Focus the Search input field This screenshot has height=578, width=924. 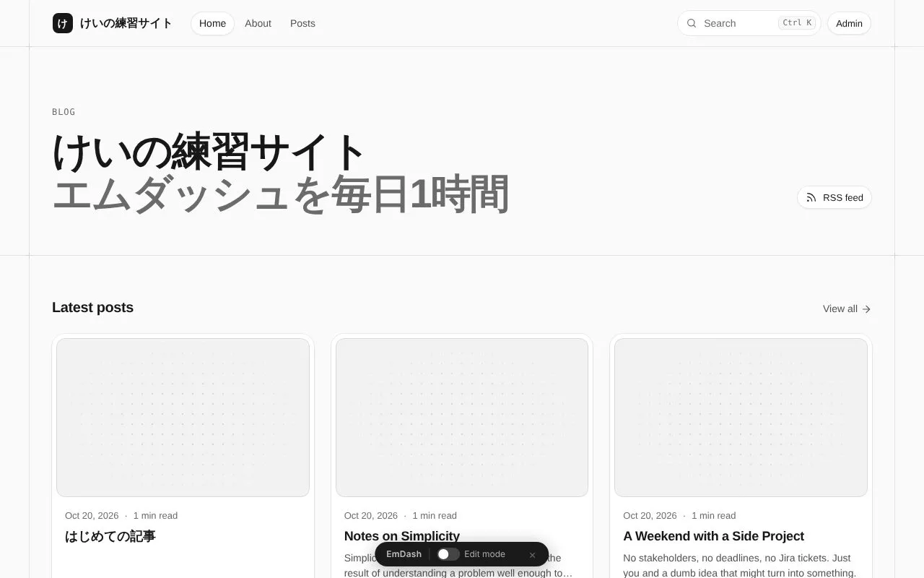click(749, 23)
